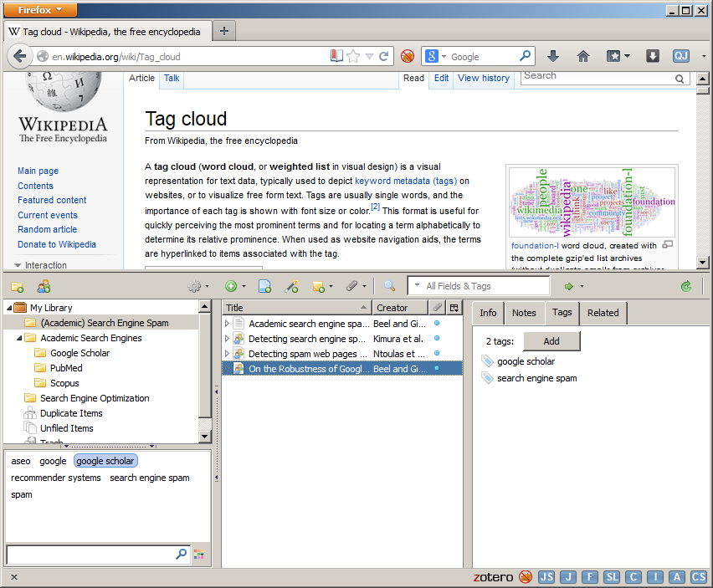Open the Random article link

coord(48,229)
